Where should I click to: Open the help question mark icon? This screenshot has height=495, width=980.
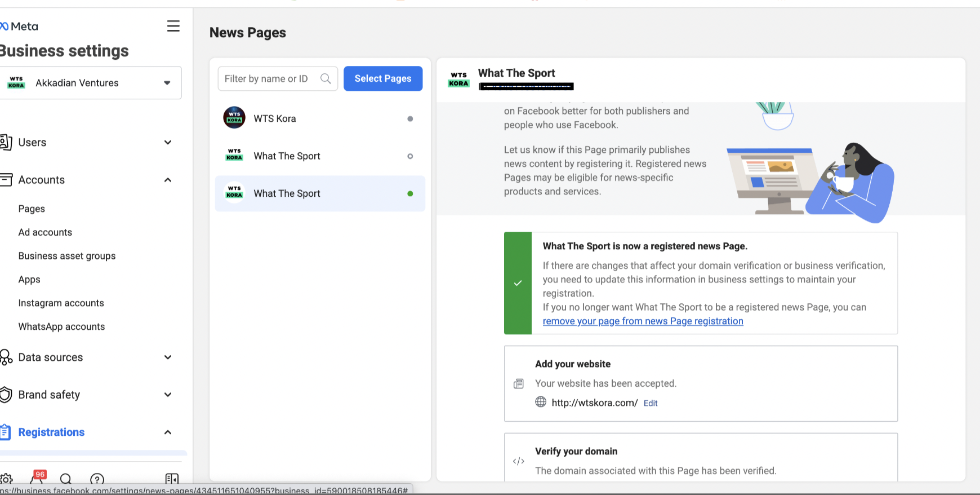click(97, 479)
